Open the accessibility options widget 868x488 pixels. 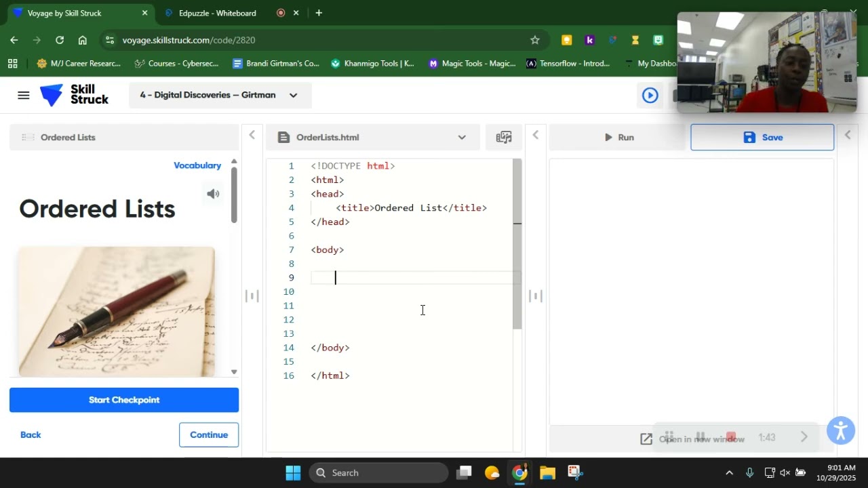(841, 430)
